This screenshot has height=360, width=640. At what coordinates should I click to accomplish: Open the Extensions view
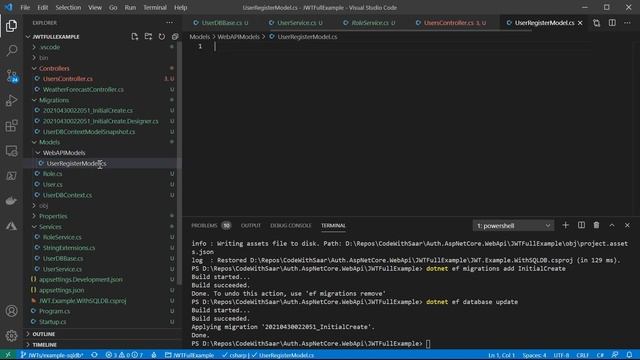(x=11, y=126)
